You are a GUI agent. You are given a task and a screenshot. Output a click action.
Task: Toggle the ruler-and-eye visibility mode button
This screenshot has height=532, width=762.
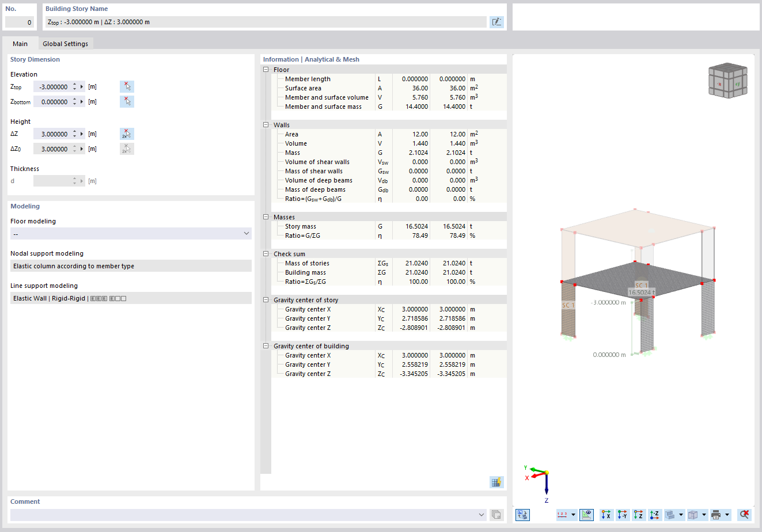pyautogui.click(x=586, y=515)
